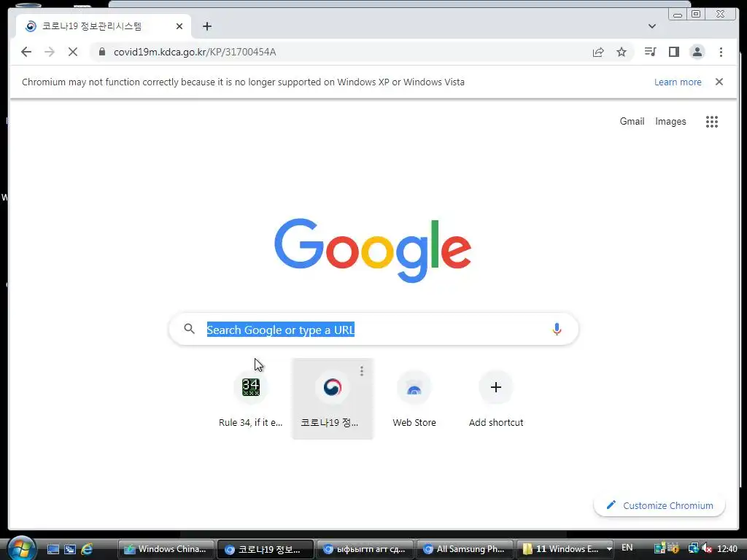Click the security alert tray icon

(x=673, y=548)
